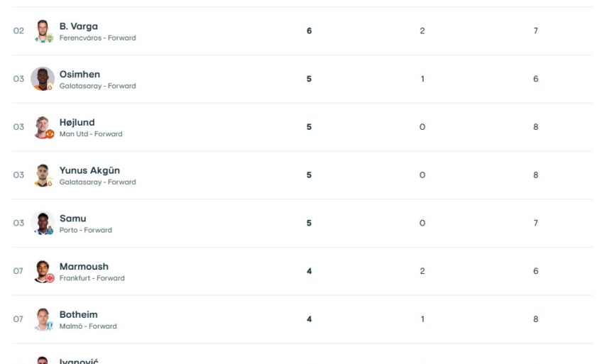Screen dimensions: 607x364
Task: Open Osimhen player name link
Action: click(x=80, y=75)
